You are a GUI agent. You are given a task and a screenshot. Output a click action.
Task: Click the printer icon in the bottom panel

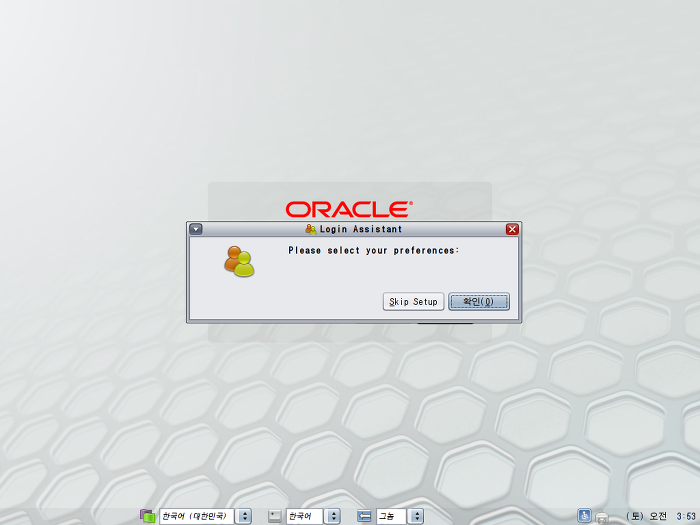click(602, 517)
